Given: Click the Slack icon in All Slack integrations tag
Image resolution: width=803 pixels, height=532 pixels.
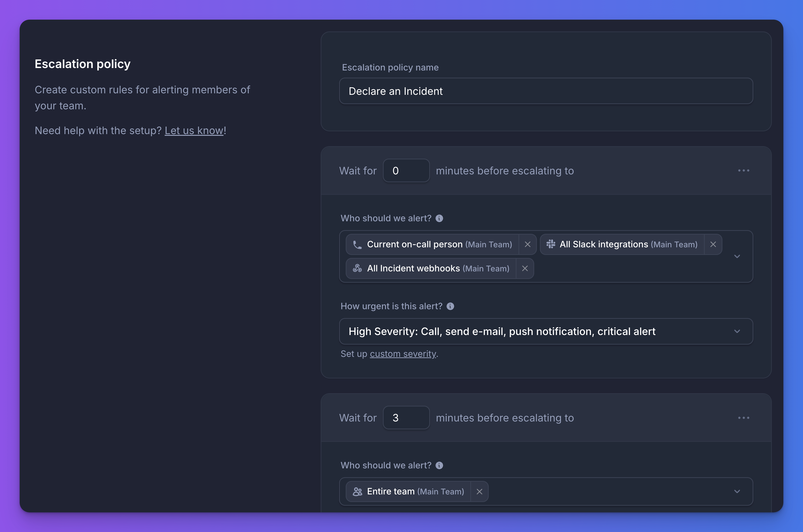Looking at the screenshot, I should [x=551, y=244].
